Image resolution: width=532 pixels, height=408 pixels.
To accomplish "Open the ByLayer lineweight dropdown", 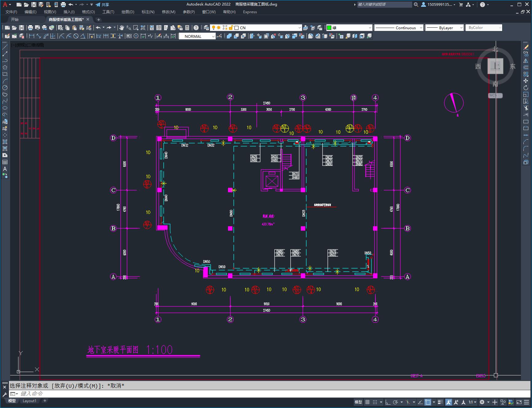I will point(461,28).
